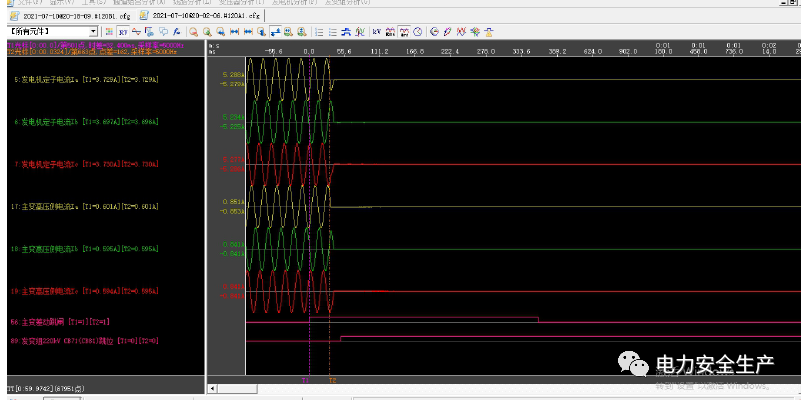This screenshot has width=801, height=400.
Task: Click the horizontal stretch arrows icon
Action: coord(234,32)
